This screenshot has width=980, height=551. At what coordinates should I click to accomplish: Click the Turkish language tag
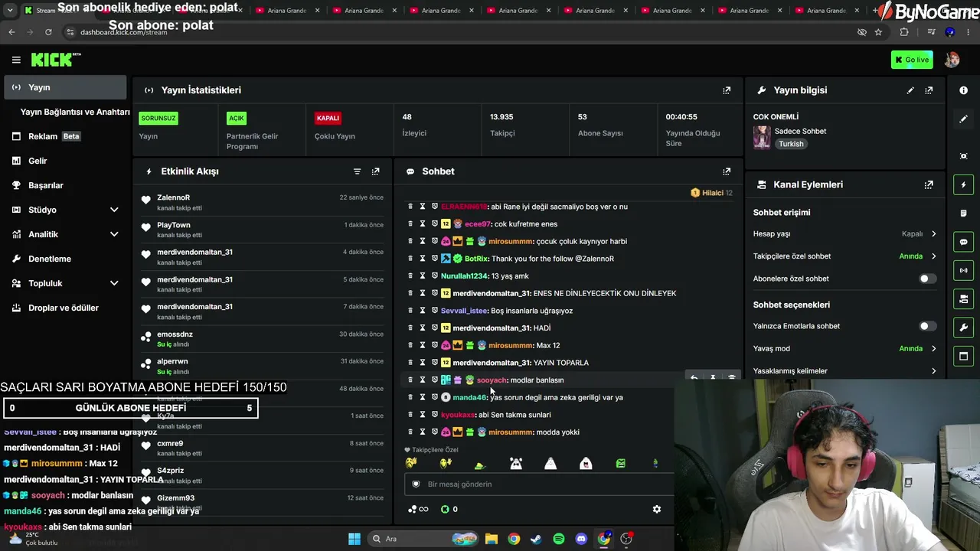tap(792, 144)
